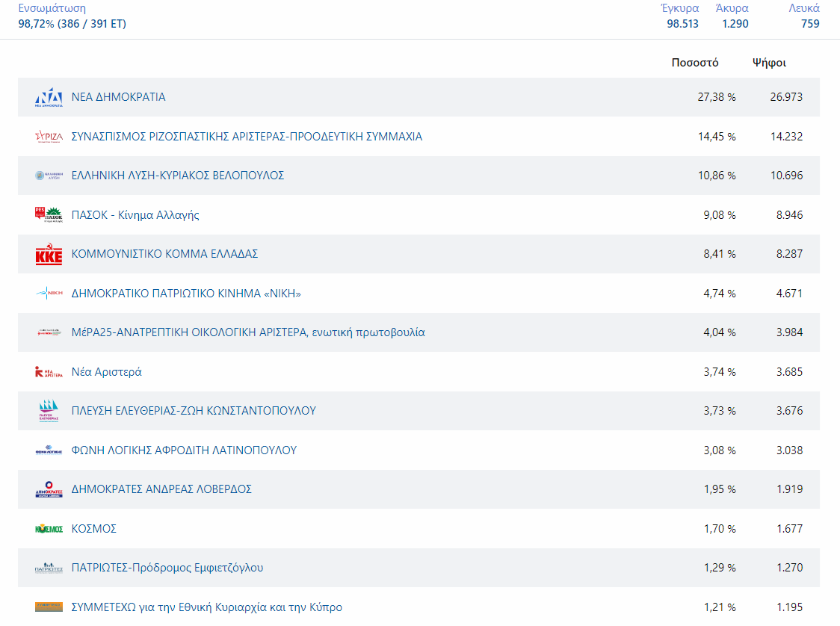Click Ελληνική Λύση vote count 10.696
Screen dimensions: 840x626
786,175
